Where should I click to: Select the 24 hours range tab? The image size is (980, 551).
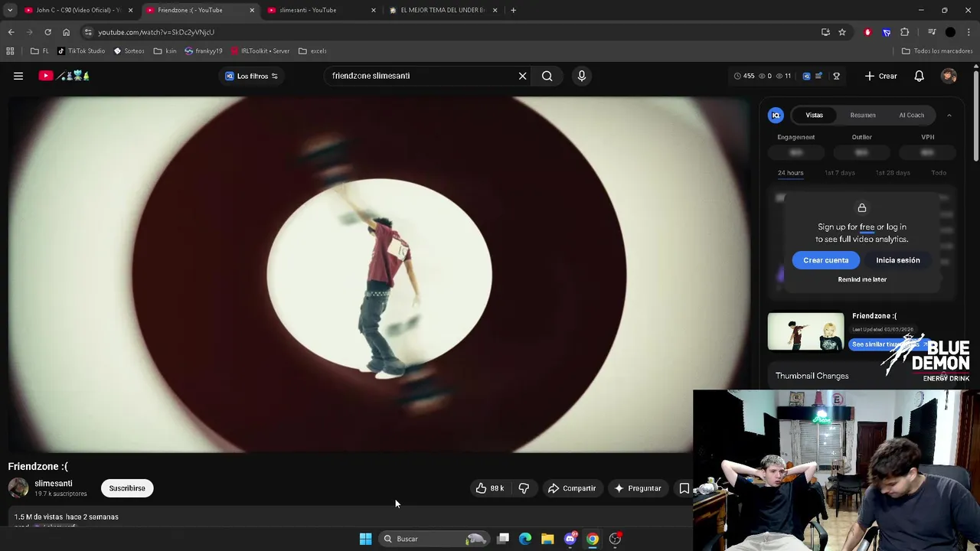pyautogui.click(x=790, y=173)
